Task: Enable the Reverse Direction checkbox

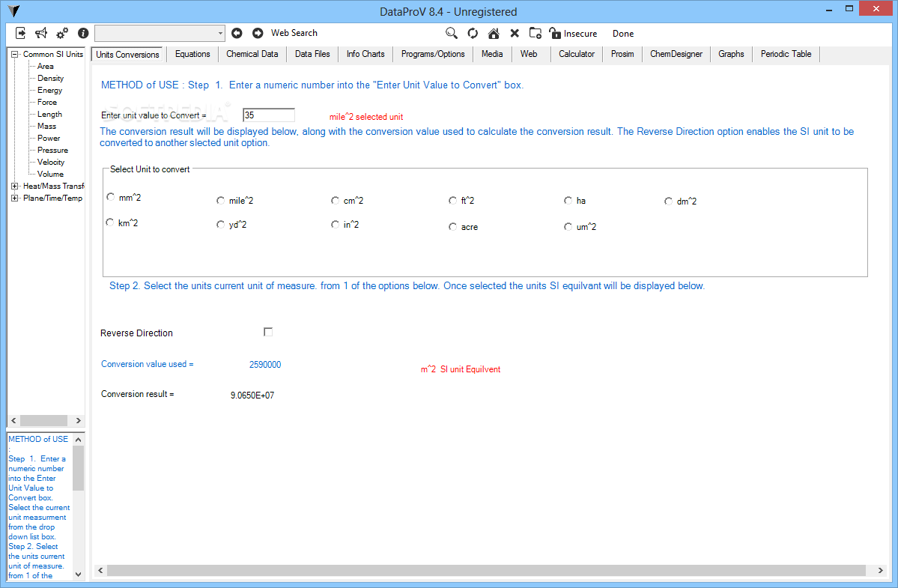Action: tap(268, 332)
